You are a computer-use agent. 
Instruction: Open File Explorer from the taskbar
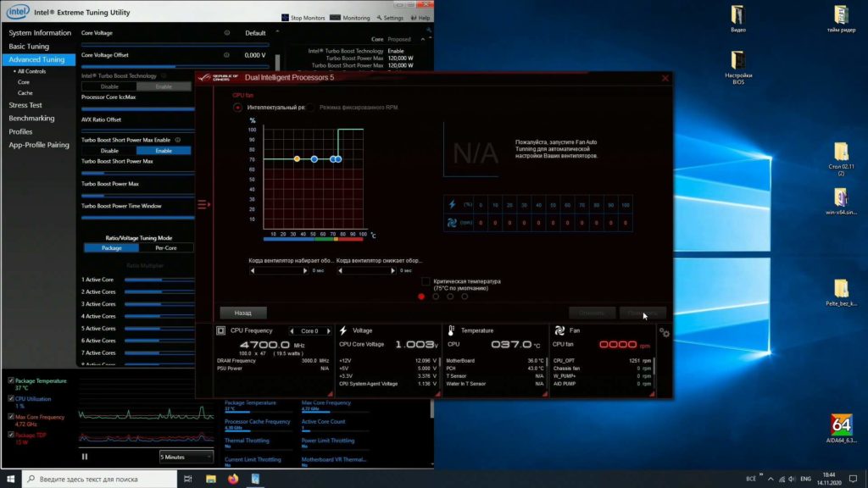click(211, 479)
